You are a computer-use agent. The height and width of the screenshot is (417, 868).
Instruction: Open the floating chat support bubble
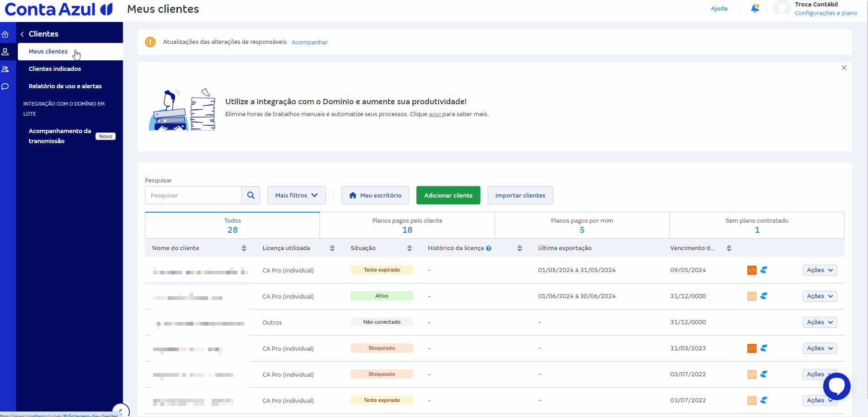tap(836, 386)
